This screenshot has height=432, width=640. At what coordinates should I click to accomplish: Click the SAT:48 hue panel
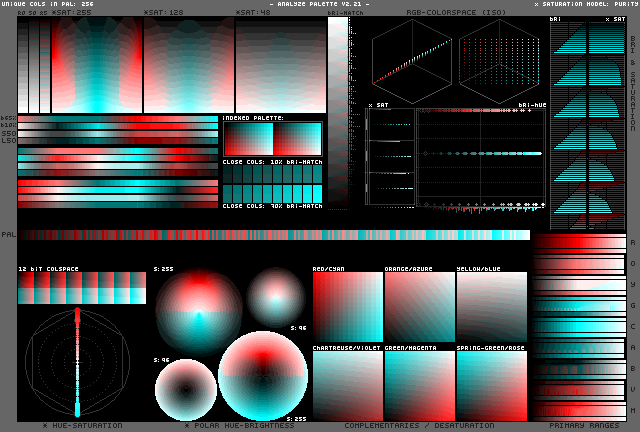tap(279, 65)
